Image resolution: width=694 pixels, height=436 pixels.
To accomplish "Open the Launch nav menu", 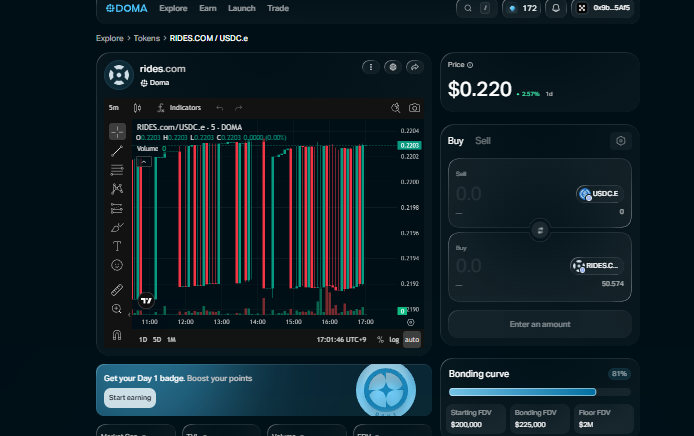I will (242, 8).
